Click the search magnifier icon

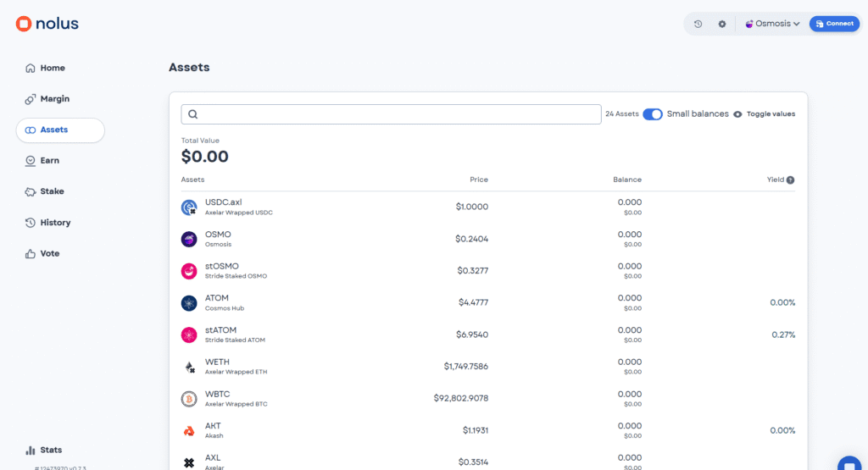192,114
